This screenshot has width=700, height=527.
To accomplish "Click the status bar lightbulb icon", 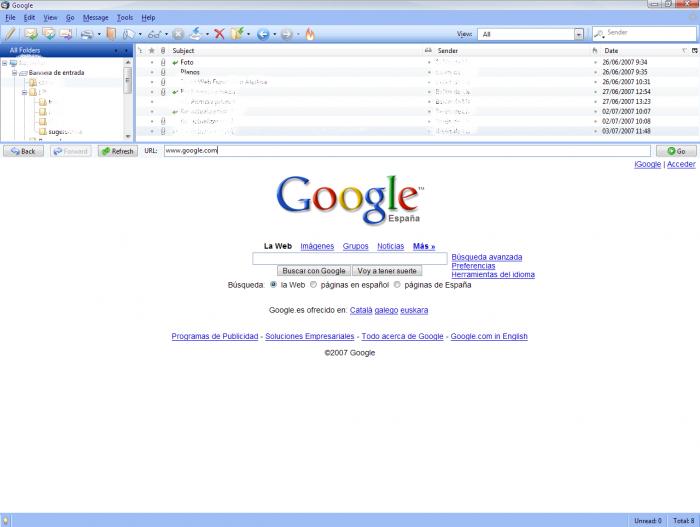I will coord(5,521).
